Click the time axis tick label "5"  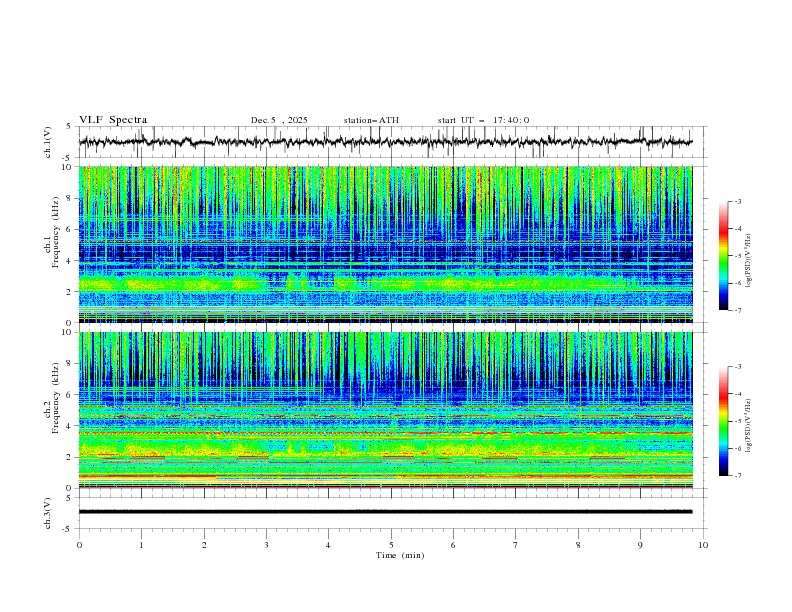point(391,545)
